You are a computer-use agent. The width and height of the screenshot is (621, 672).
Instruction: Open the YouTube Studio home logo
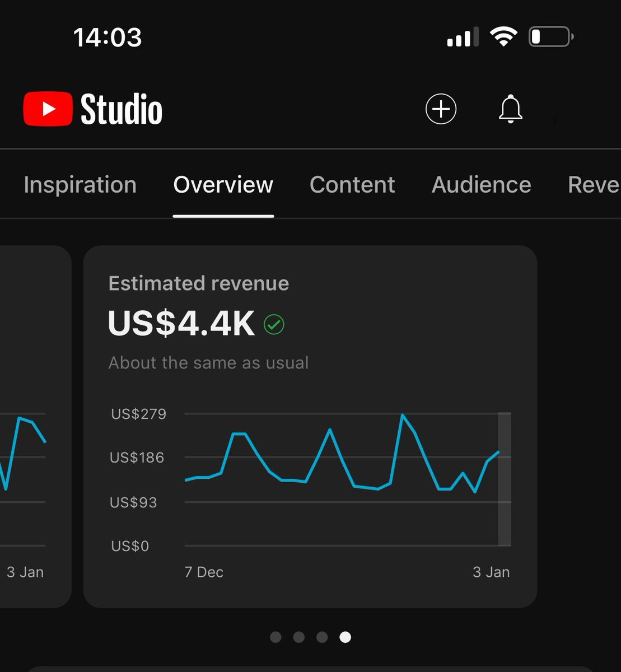pos(92,109)
